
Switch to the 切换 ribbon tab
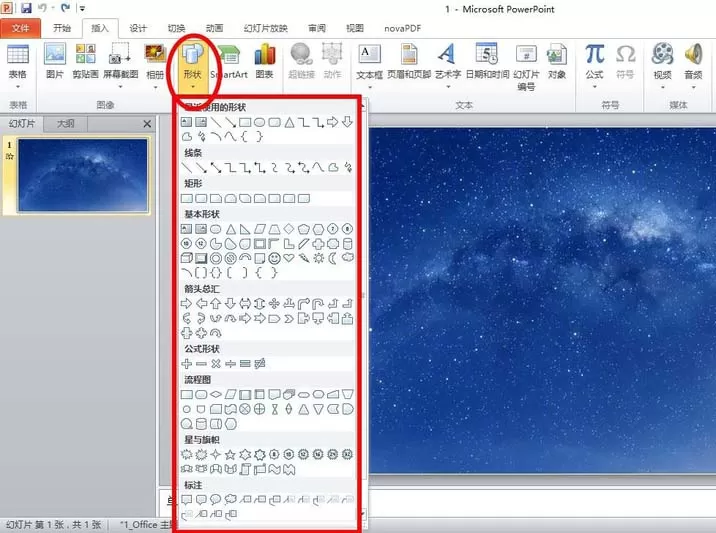[x=176, y=28]
